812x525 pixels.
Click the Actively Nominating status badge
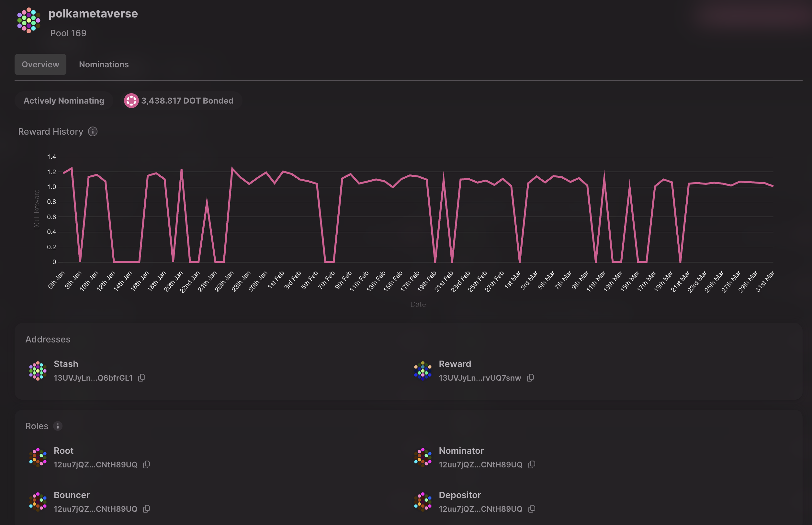click(64, 101)
